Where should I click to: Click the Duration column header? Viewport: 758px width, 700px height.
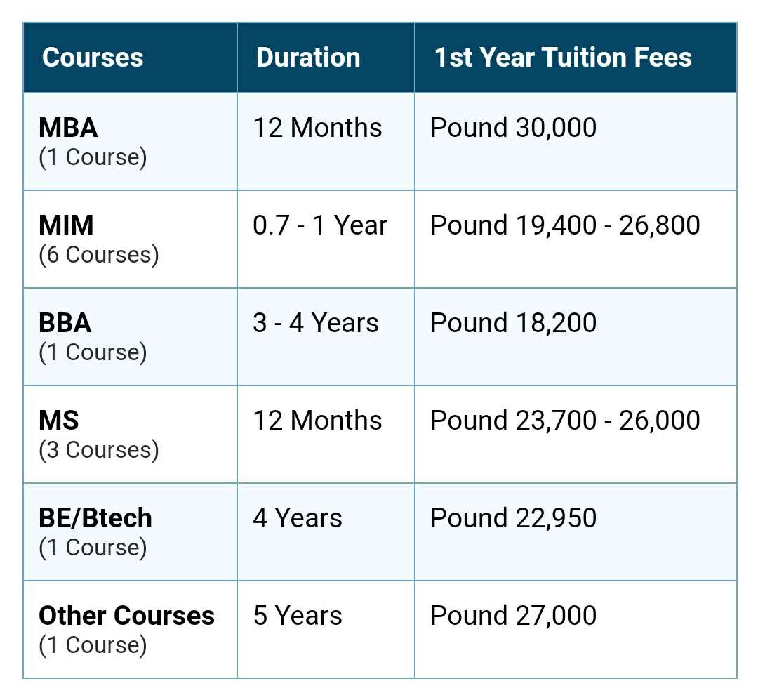(x=308, y=58)
